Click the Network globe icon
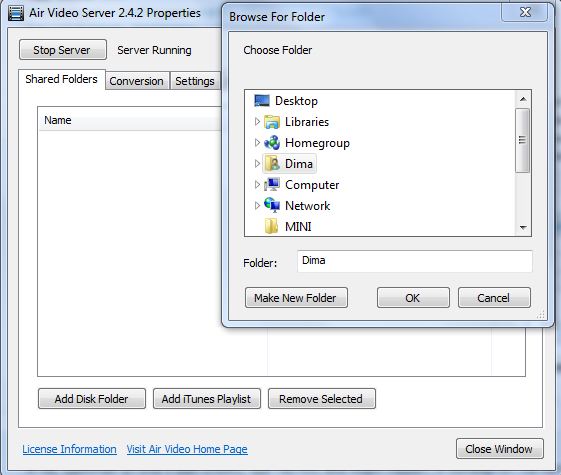561x475 pixels. coord(272,205)
